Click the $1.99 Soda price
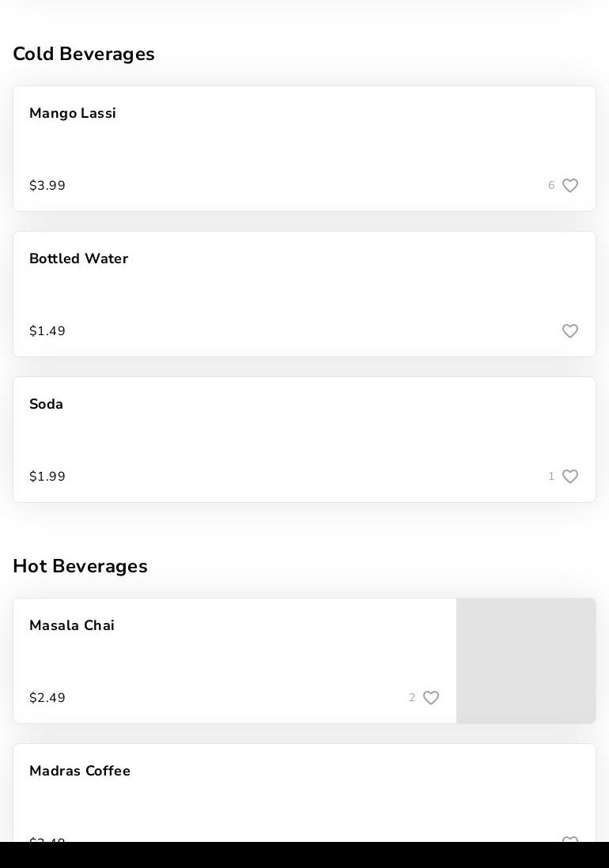Screen dimensions: 609x868 (47, 477)
